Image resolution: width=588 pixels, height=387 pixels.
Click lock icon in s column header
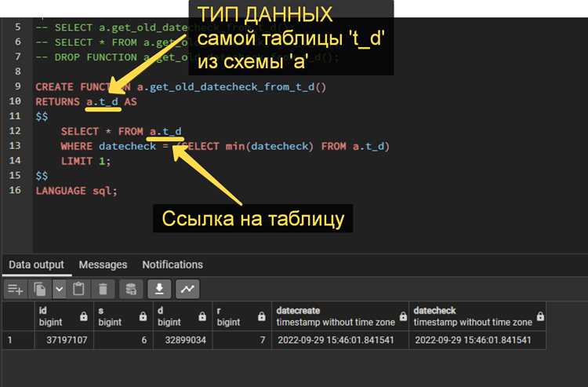point(143,316)
